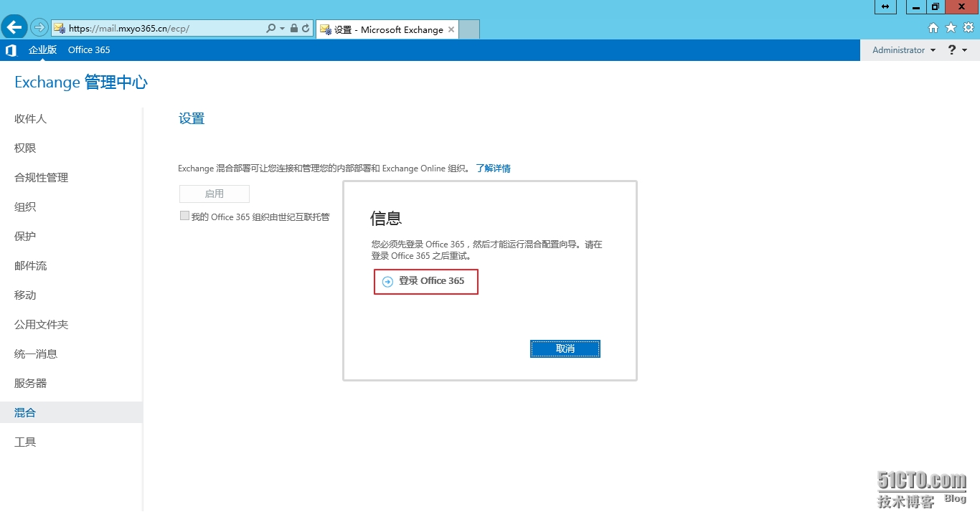Click the browser forward arrow button

[39, 28]
